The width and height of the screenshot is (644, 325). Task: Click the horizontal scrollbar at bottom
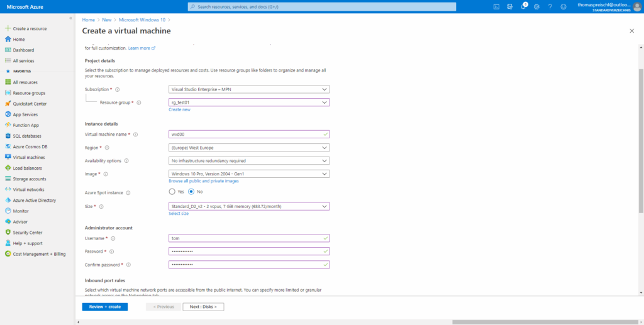click(545, 322)
